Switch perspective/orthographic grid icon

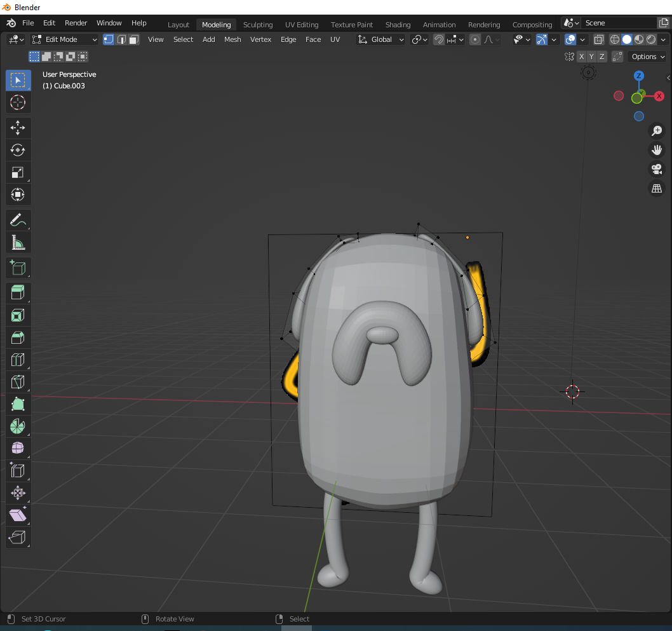click(657, 189)
